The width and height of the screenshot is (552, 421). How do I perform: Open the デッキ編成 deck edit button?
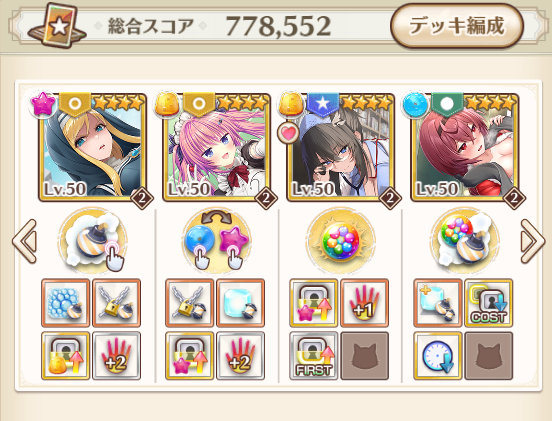[457, 26]
